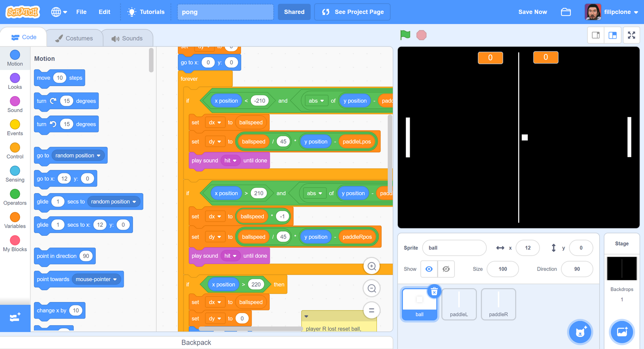Open the Choose a Backdrop button
Screen dimensions: 644x349
pyautogui.click(x=622, y=332)
